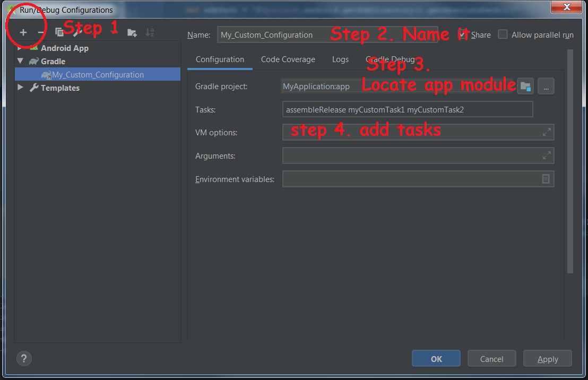588x380 pixels.
Task: Open the Gradle project folder picker
Action: 525,86
